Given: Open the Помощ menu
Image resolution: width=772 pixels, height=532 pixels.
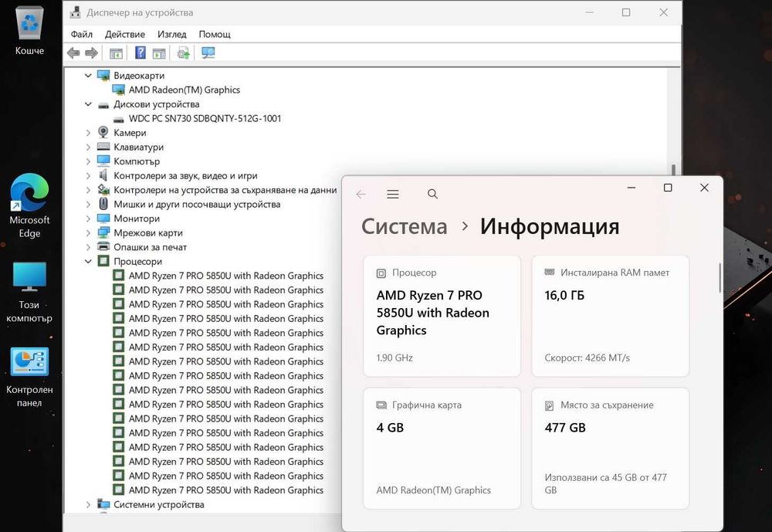Looking at the screenshot, I should 215,34.
